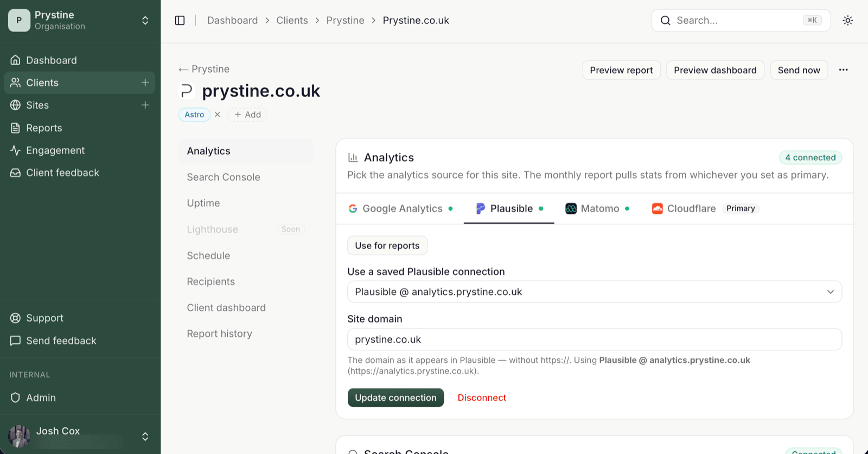Open Clients in the sidebar
The image size is (868, 454).
click(79, 83)
